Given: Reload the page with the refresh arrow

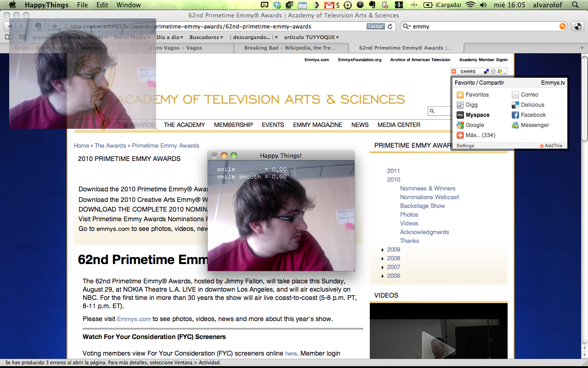Looking at the screenshot, I should tap(390, 27).
